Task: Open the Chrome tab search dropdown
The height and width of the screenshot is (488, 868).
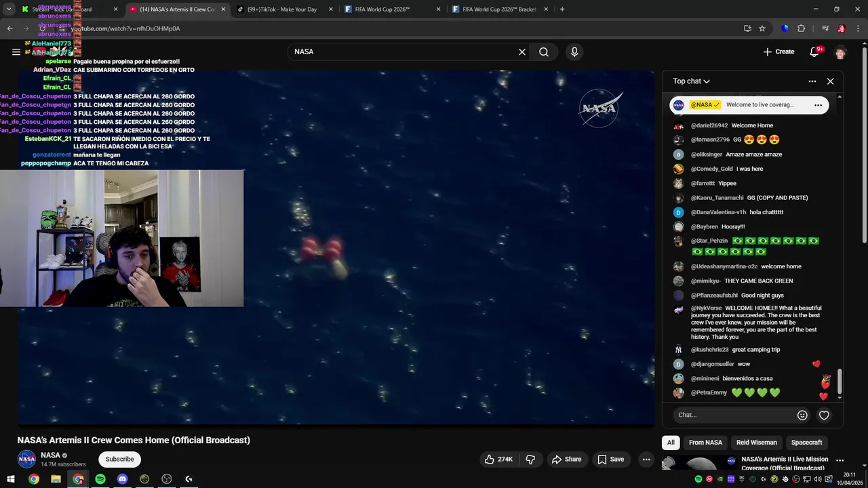Action: pyautogui.click(x=9, y=9)
